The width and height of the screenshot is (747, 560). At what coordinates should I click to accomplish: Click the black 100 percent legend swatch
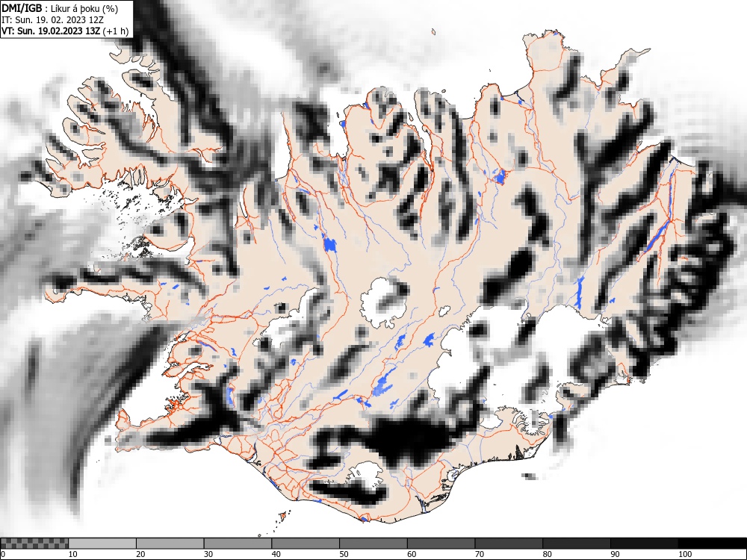point(712,544)
